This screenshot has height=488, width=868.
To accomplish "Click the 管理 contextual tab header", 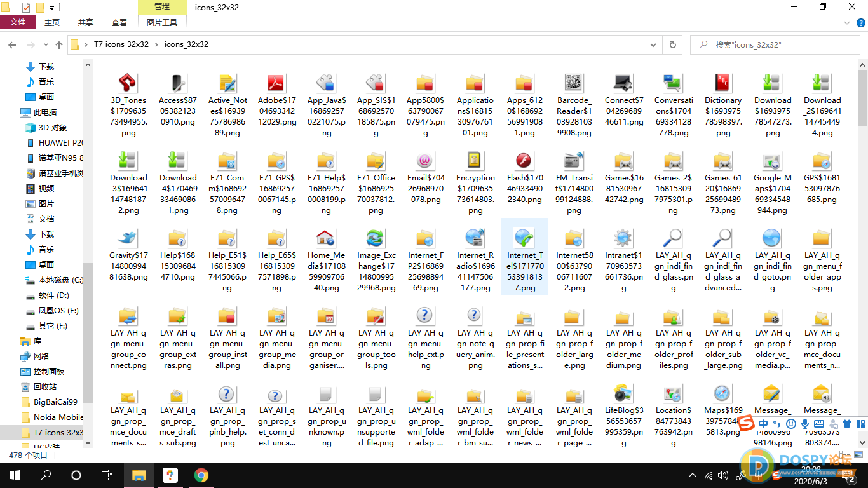I will (162, 6).
